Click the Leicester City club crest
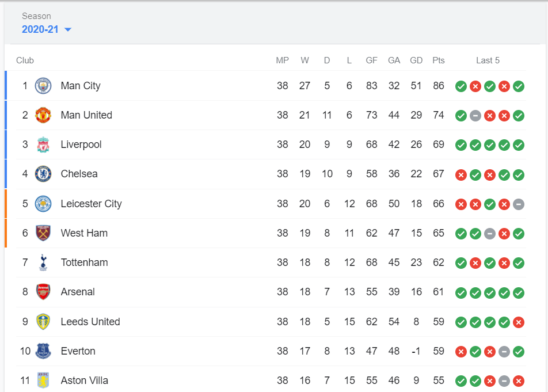Screen dimensions: 548x392 coord(43,204)
